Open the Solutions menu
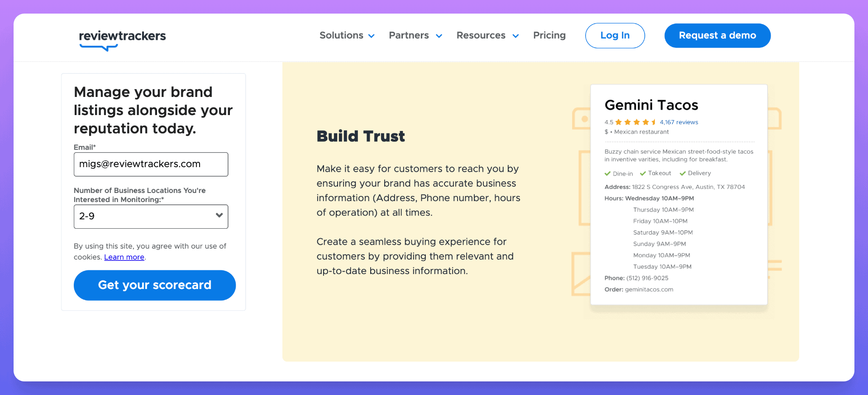Viewport: 868px width, 395px height. tap(341, 35)
